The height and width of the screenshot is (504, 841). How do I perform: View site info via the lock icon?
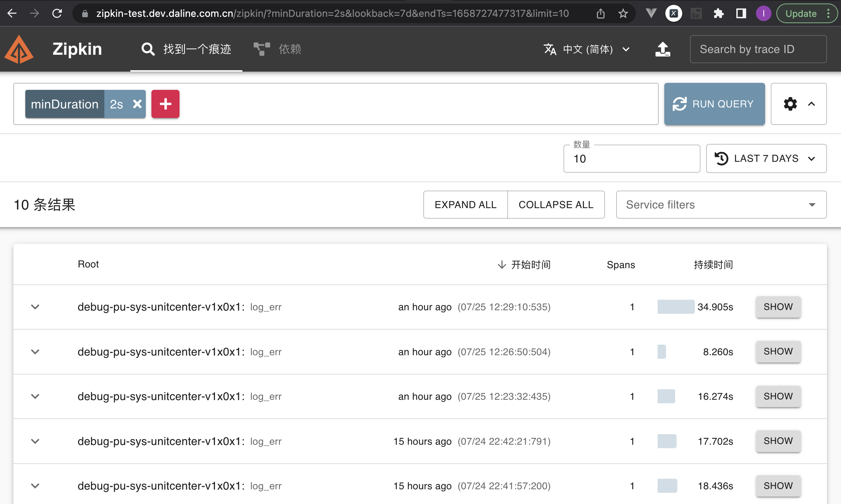click(x=85, y=13)
